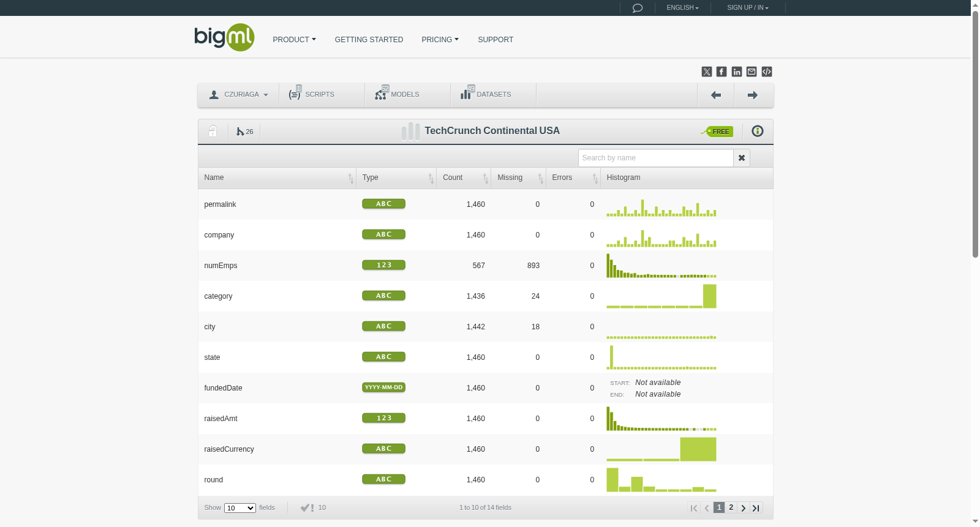Viewport: 980px width, 527px height.
Task: Expand the CZURIAGA user dropdown
Action: (x=238, y=95)
